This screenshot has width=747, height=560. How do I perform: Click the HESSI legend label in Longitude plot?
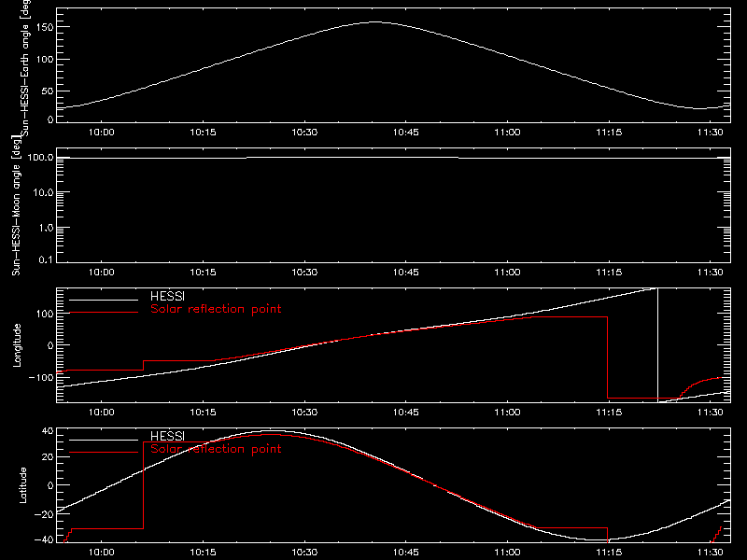(x=167, y=296)
